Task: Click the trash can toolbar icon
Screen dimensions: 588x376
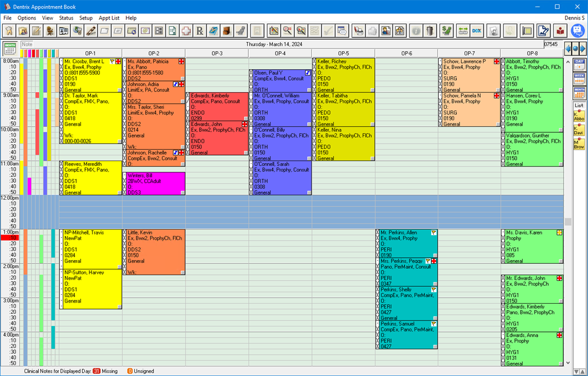Action: coord(430,30)
